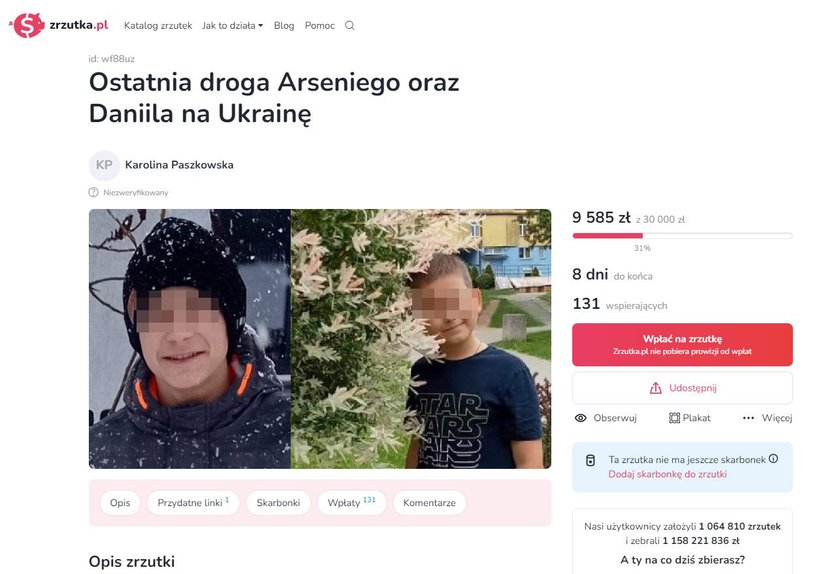Click the KP organizer avatar
The width and height of the screenshot is (840, 574).
104,165
